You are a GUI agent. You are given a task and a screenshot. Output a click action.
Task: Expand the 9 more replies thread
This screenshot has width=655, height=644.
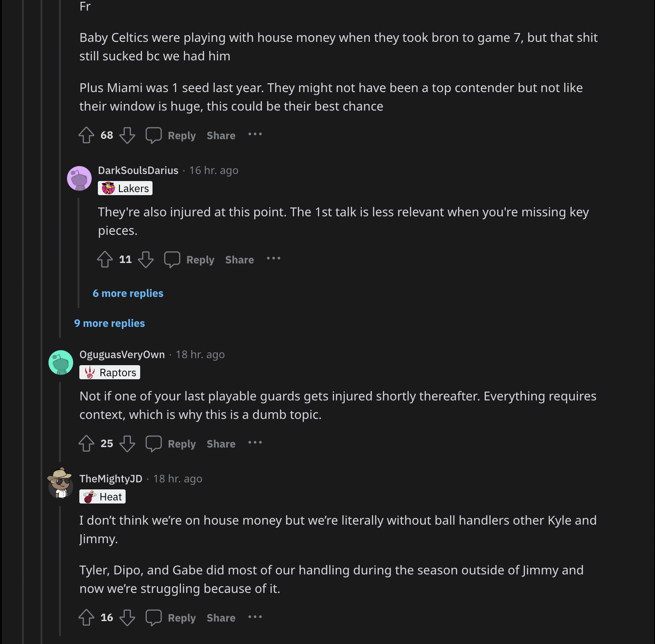click(x=109, y=323)
